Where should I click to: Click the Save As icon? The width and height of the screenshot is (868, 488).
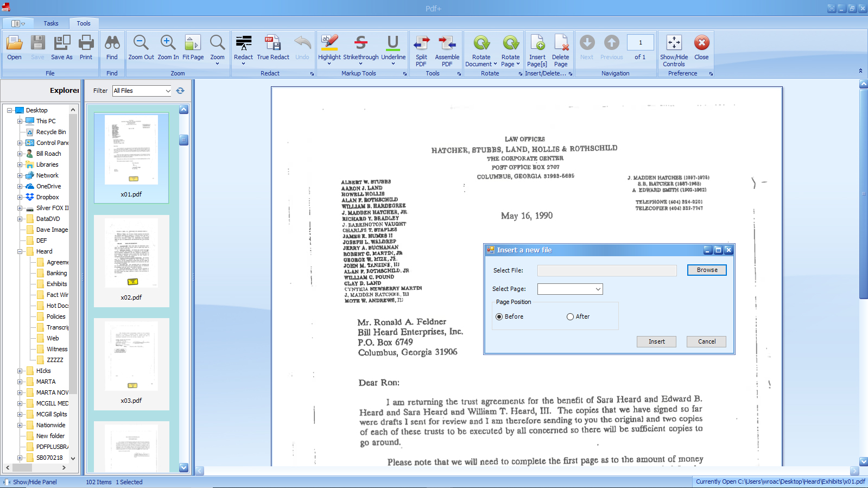click(x=62, y=47)
